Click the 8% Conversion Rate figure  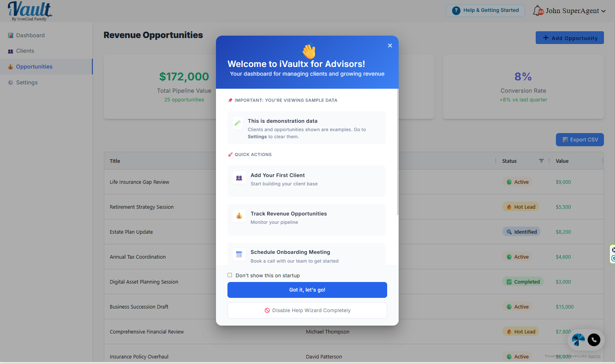click(523, 76)
